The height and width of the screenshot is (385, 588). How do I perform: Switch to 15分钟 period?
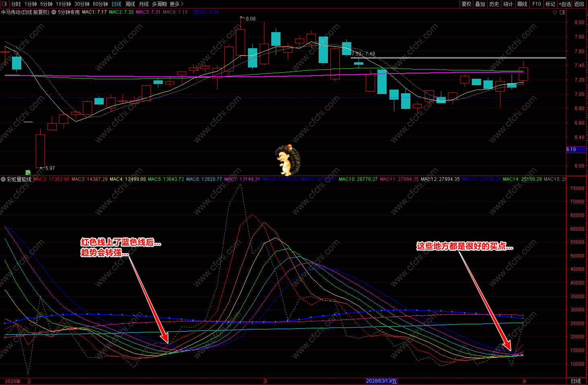click(64, 4)
